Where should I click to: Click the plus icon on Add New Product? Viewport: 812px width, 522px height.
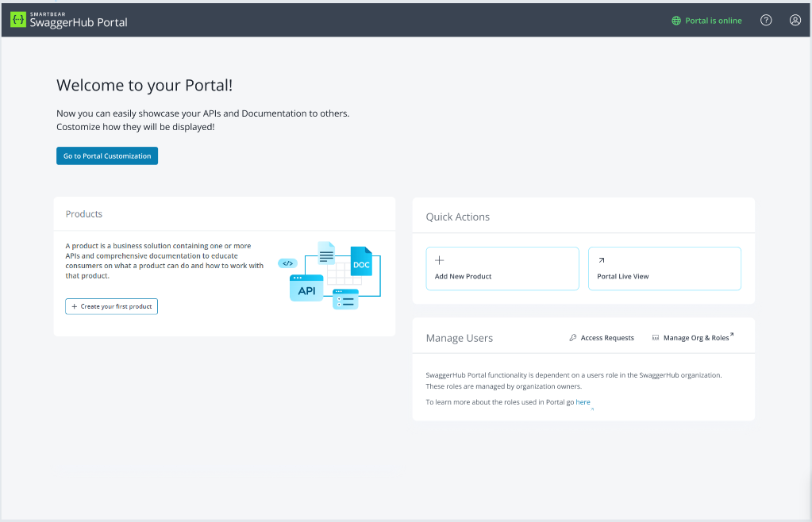click(440, 259)
